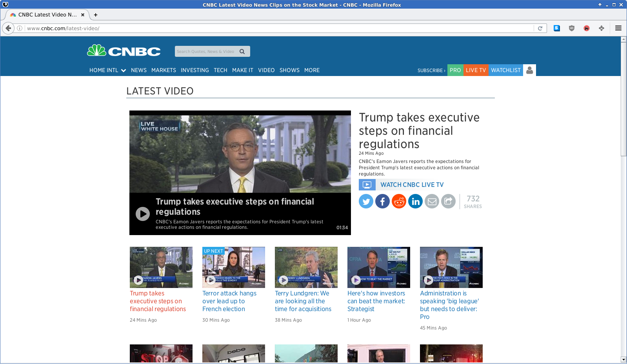Screen dimensions: 627x364
Task: Open the MAKE IT menu
Action: coord(243,70)
